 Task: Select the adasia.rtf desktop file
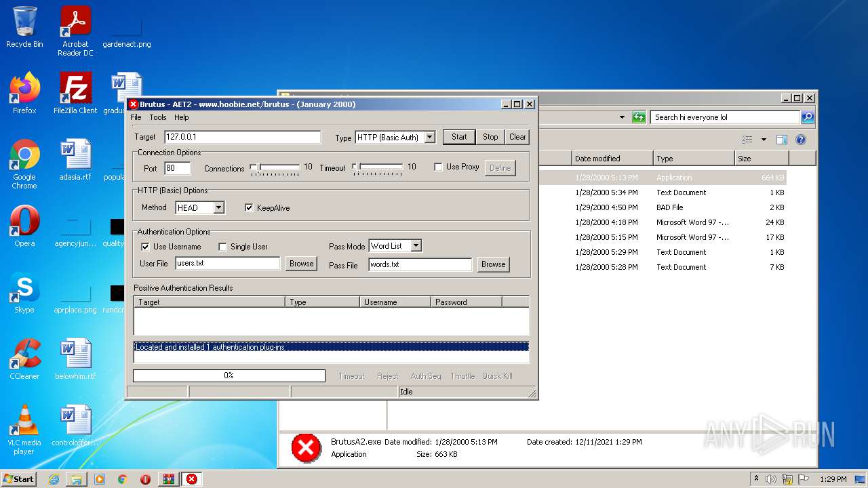75,160
